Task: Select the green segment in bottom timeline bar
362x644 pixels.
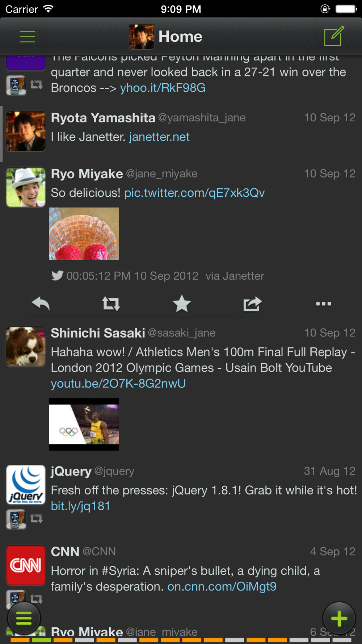Action: 41,640
